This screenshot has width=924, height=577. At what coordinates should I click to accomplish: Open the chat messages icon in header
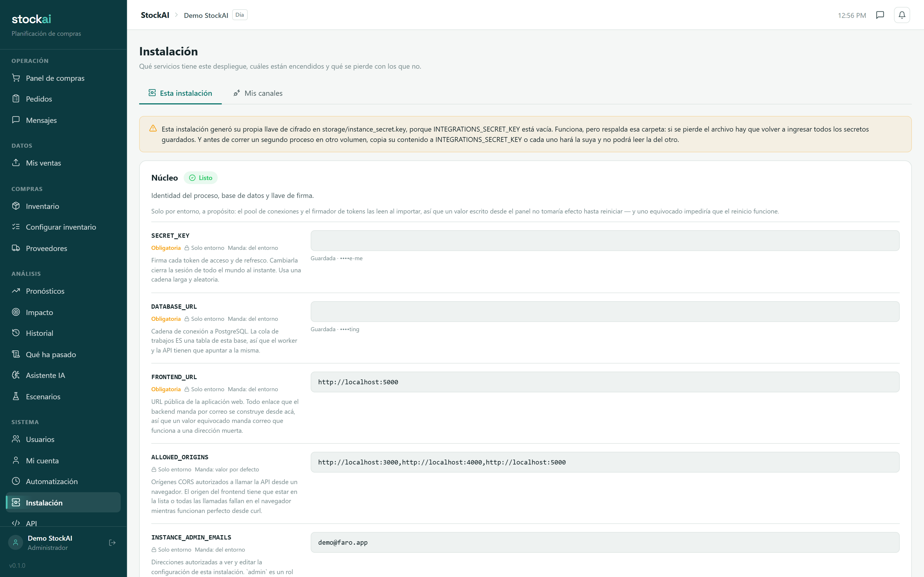[x=880, y=15]
